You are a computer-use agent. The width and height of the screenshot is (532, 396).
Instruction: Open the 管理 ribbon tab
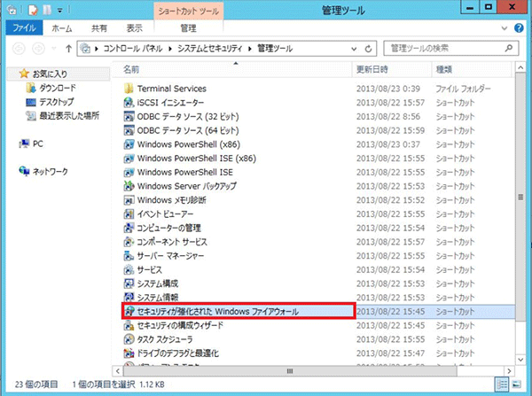coord(188,28)
